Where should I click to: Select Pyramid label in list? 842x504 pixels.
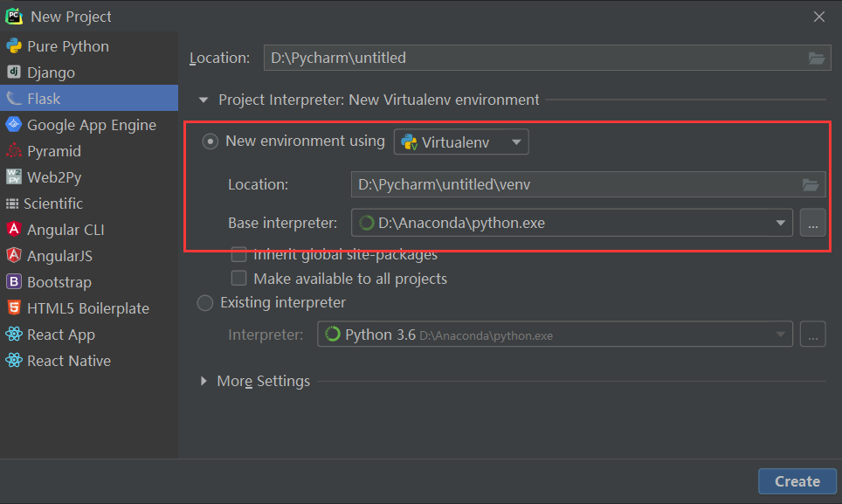tap(54, 151)
